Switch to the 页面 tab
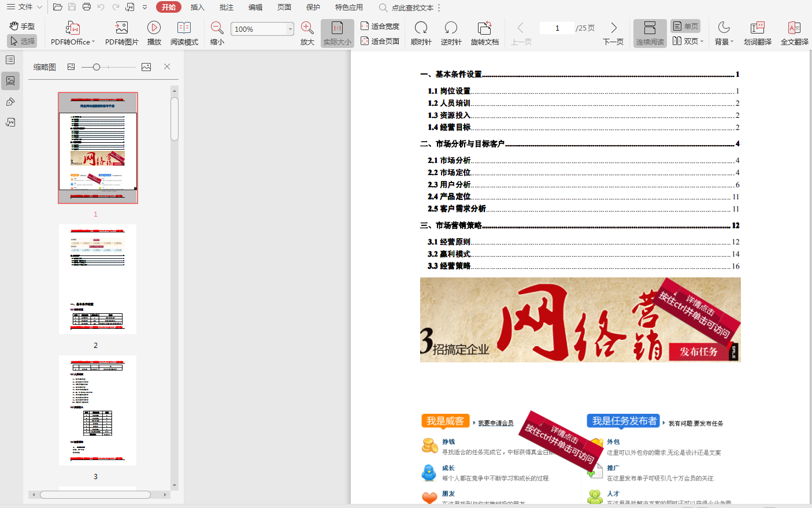 tap(284, 8)
